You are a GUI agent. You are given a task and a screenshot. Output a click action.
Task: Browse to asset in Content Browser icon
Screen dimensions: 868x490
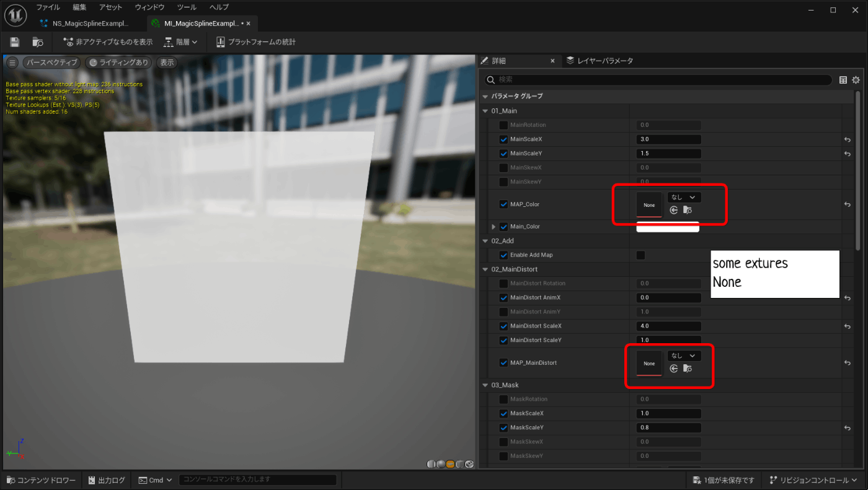(x=38, y=42)
